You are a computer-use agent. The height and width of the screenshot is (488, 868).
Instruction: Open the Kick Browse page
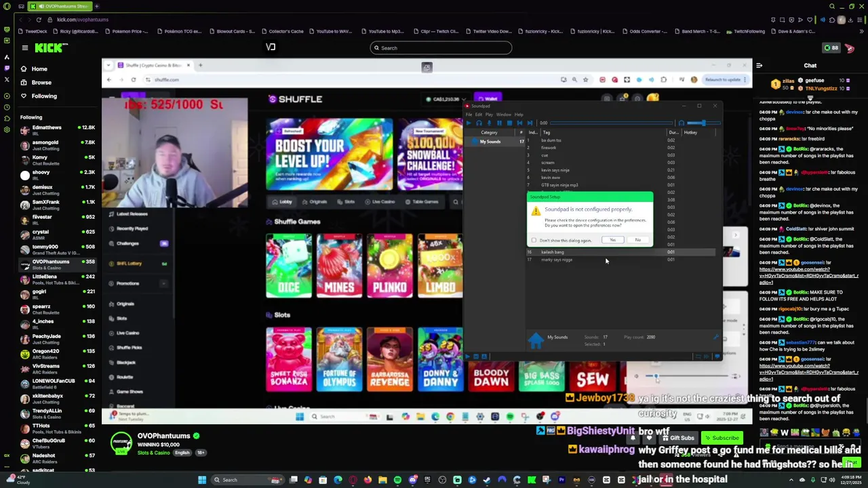[41, 83]
